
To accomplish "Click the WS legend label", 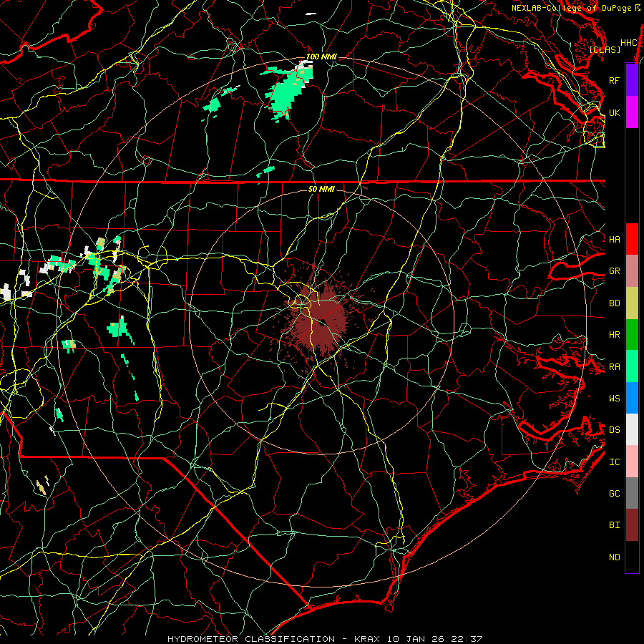I will click(x=614, y=398).
